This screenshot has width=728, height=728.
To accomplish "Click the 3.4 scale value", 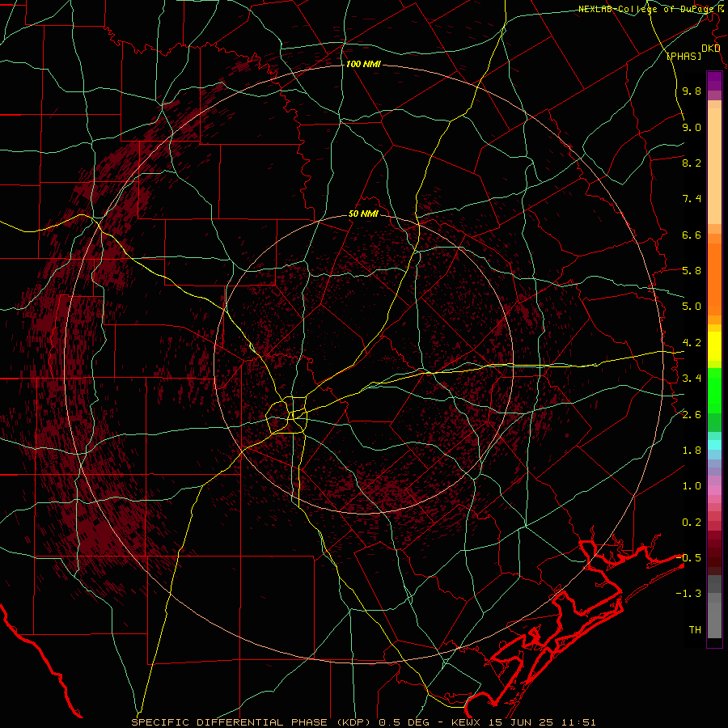I will (692, 379).
